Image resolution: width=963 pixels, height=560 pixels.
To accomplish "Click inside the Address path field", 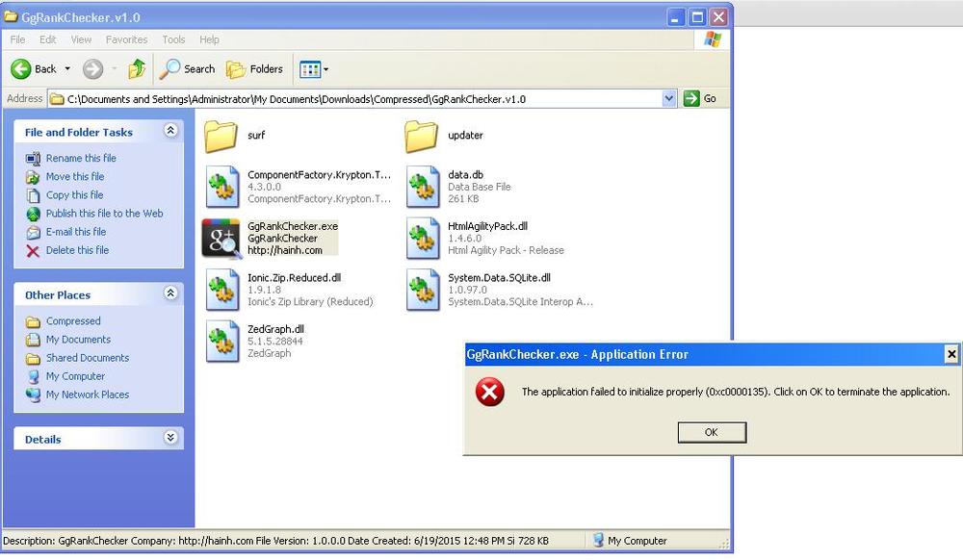I will tap(362, 99).
